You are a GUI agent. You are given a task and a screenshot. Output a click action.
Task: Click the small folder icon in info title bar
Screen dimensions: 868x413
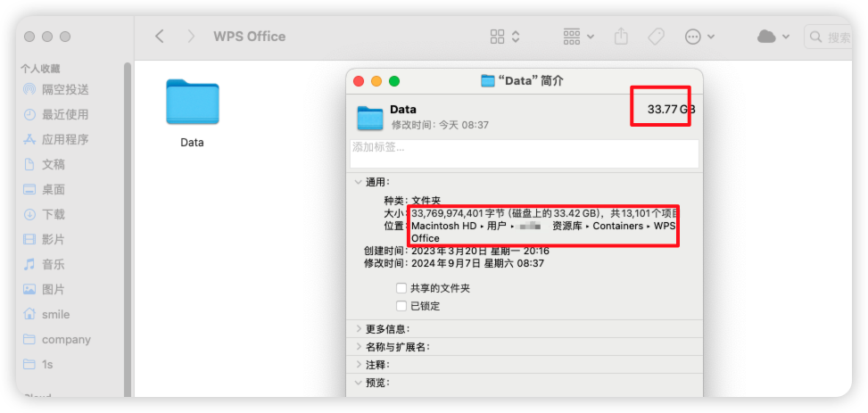pos(488,81)
